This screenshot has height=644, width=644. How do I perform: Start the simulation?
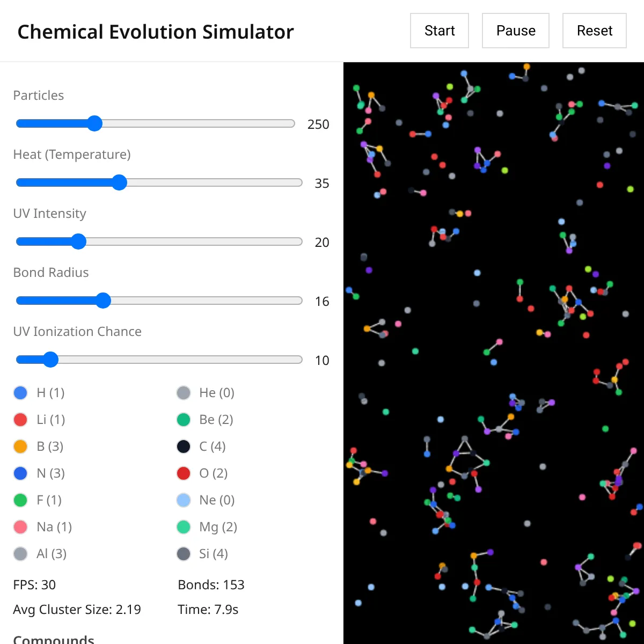[x=440, y=31]
